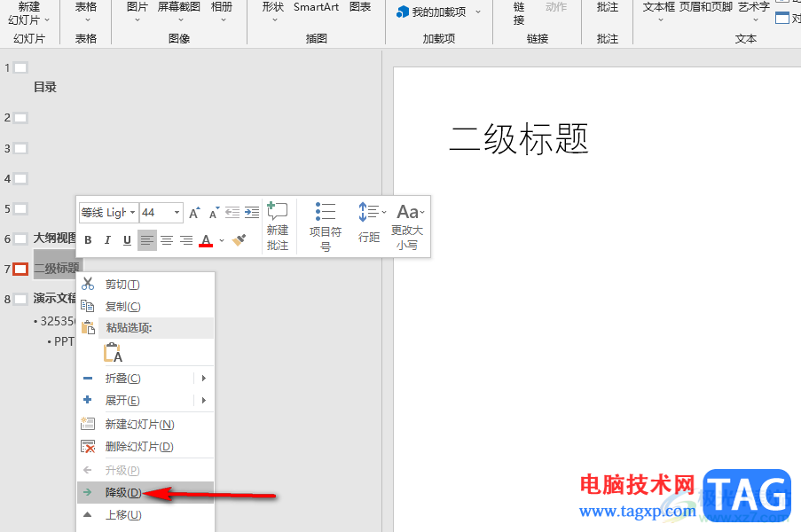Click 批注 comment ribbon button
Image resolution: width=801 pixels, height=532 pixels.
point(608,7)
